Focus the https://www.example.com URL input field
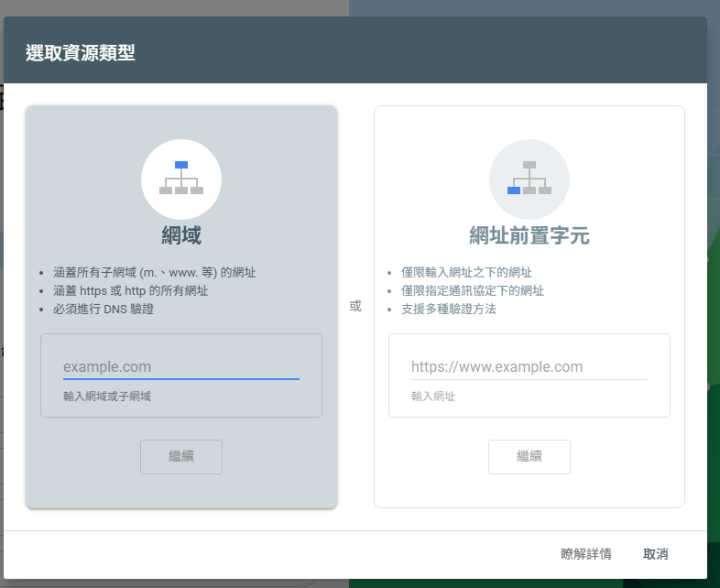Image resolution: width=720 pixels, height=588 pixels. pos(529,366)
